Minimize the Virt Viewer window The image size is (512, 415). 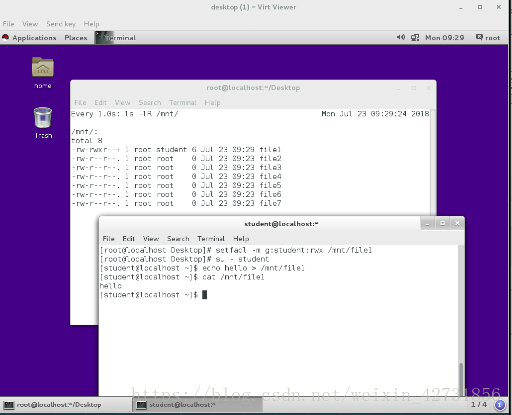tap(461, 7)
